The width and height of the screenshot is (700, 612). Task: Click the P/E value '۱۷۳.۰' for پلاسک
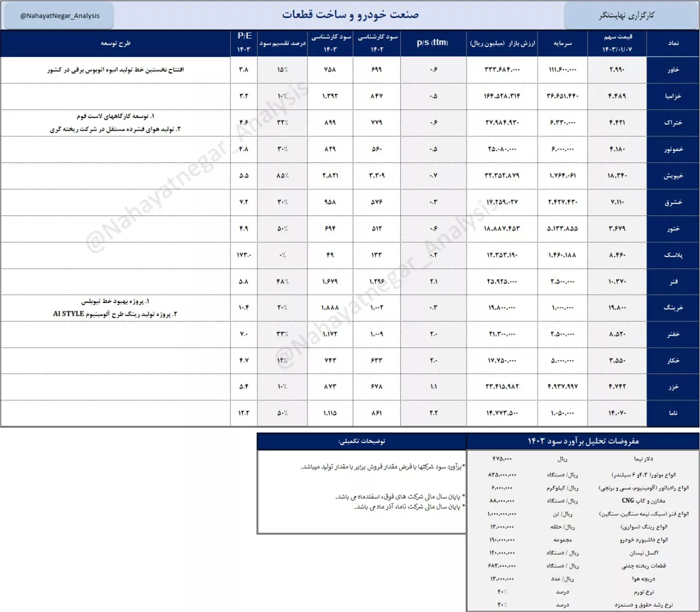coord(244,255)
